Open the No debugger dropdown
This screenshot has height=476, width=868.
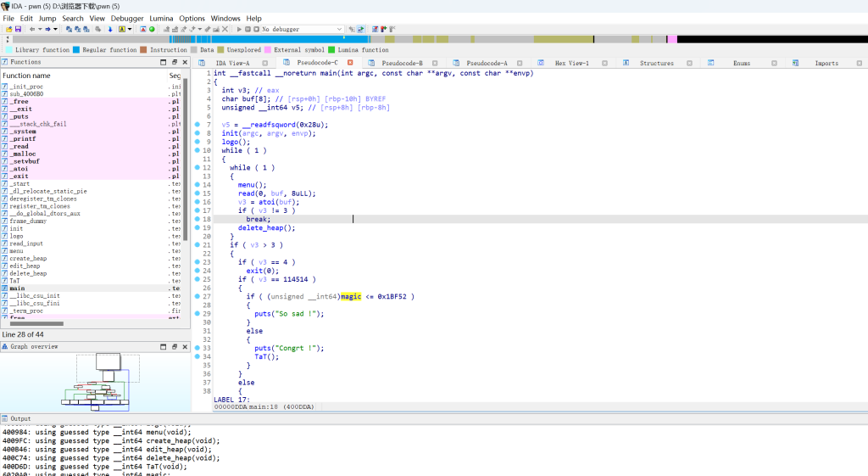(x=340, y=29)
